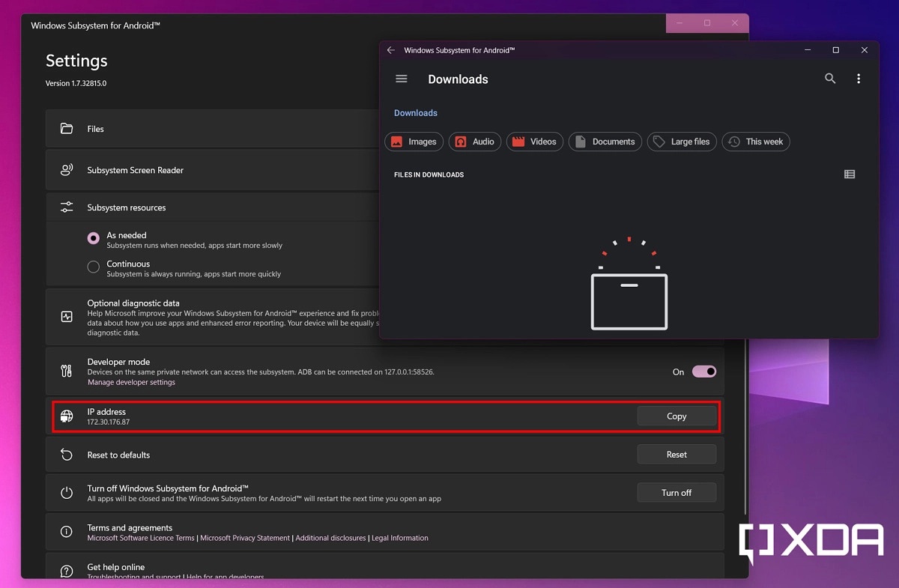Viewport: 899px width, 588px height.
Task: Select the Continuous radio option
Action: pos(94,267)
